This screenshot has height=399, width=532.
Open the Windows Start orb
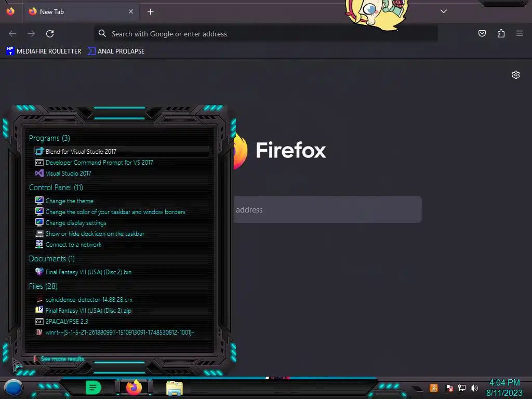[x=13, y=388]
